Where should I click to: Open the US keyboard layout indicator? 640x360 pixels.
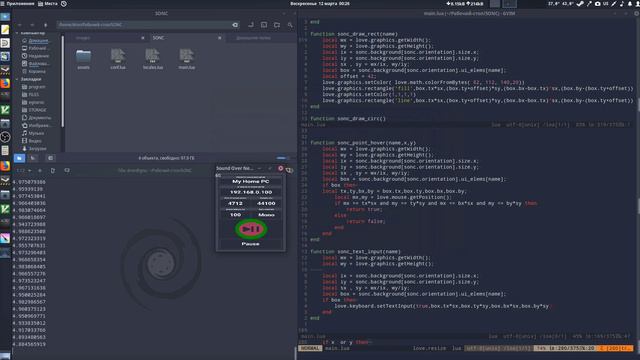606,4
